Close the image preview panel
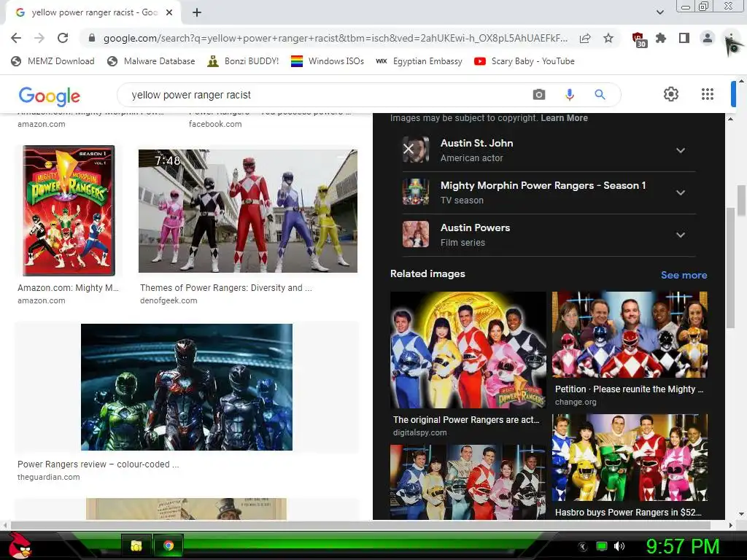 click(409, 149)
